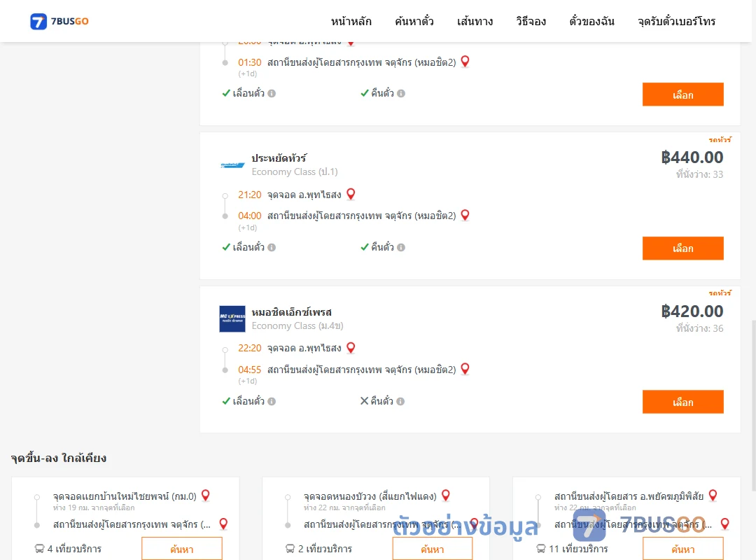Click หมอชิตเอ็กซ์เพรส operator logo
The height and width of the screenshot is (560, 756).
(232, 318)
